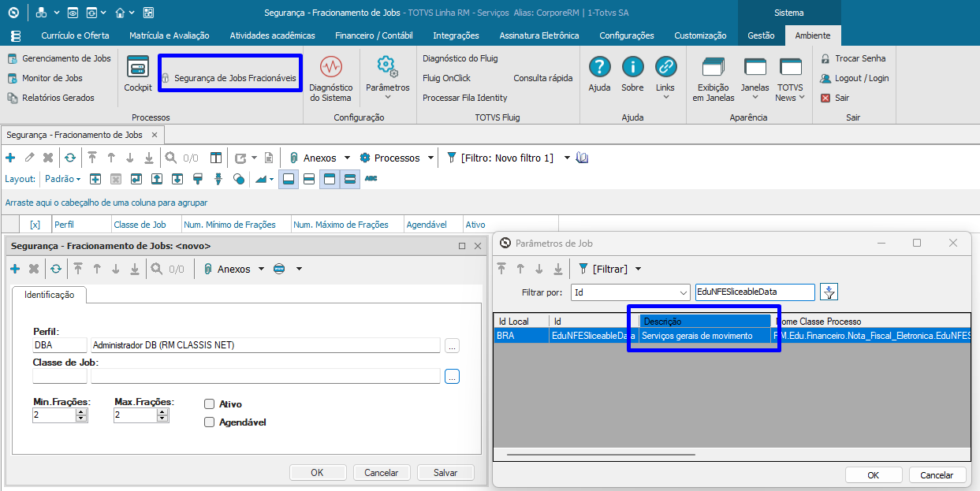Screen dimensions: 980x491
Task: Click the ellipsis button beside Classe de Job
Action: click(452, 376)
